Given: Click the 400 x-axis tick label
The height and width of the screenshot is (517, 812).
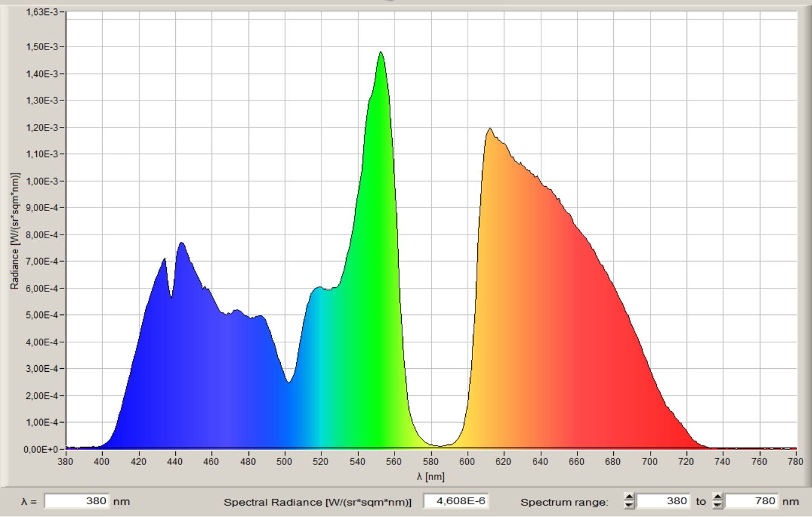Looking at the screenshot, I should [102, 463].
